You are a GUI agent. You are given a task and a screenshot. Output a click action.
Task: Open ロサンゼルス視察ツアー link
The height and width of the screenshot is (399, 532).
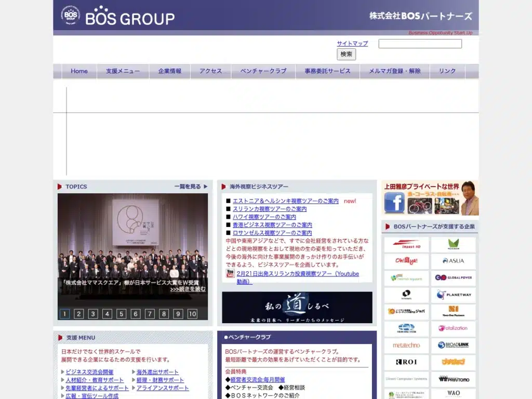tap(272, 233)
